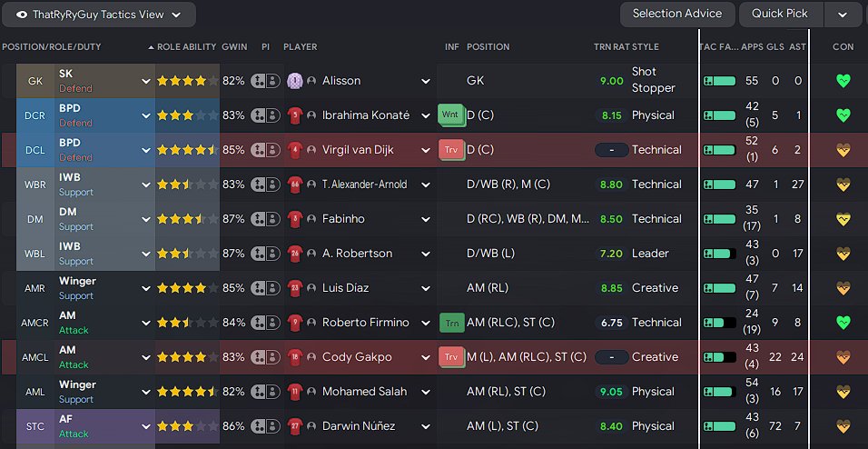
Task: Expand the Quick Pick arrow menu
Action: click(x=843, y=15)
